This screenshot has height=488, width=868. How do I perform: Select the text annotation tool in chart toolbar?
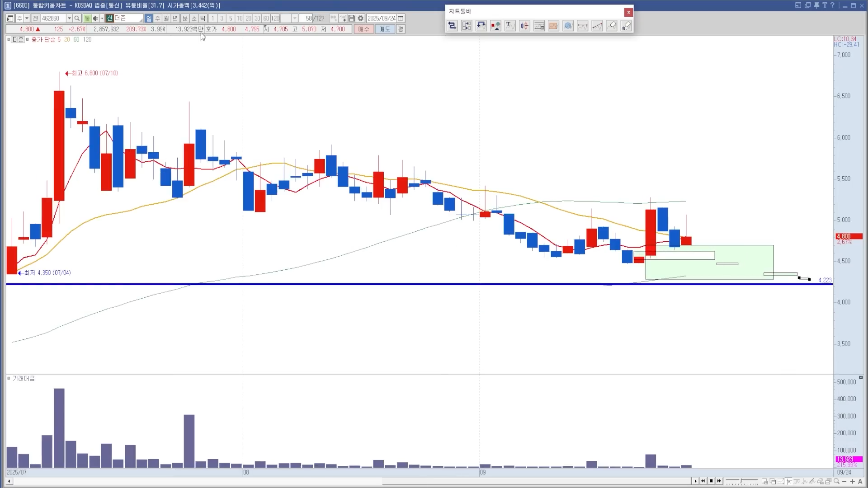[x=510, y=26]
